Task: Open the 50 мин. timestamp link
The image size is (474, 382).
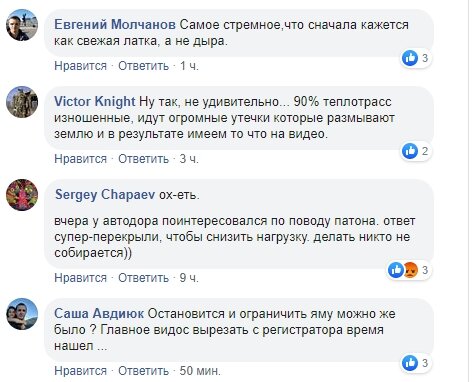Action: click(200, 371)
